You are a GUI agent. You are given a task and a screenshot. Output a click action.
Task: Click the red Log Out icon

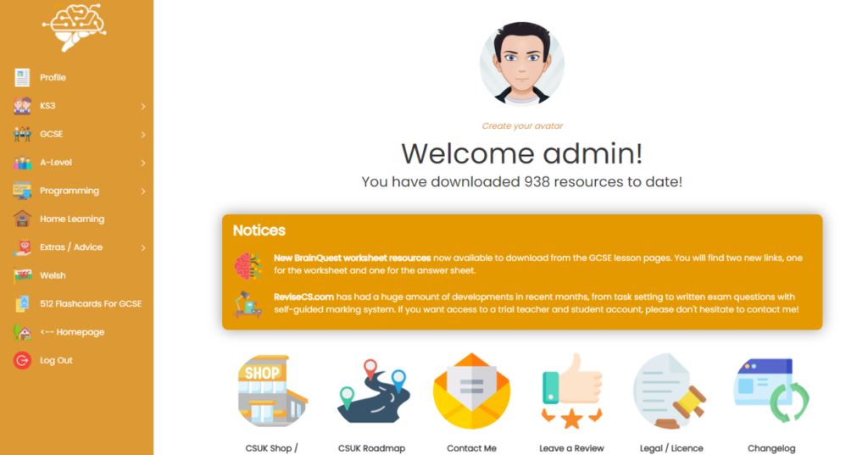tap(22, 360)
